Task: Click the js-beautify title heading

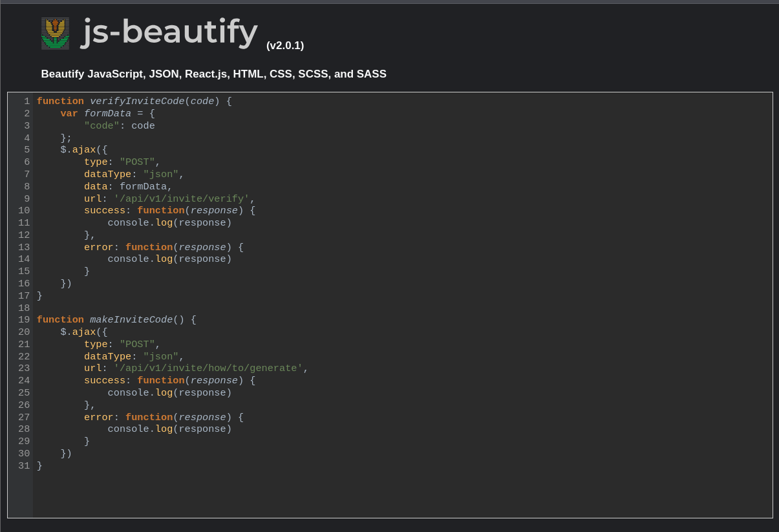Action: point(170,32)
